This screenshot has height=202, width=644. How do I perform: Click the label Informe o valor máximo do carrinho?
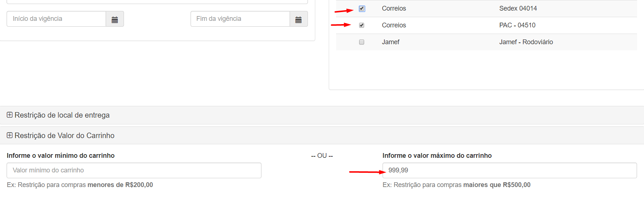coord(437,156)
